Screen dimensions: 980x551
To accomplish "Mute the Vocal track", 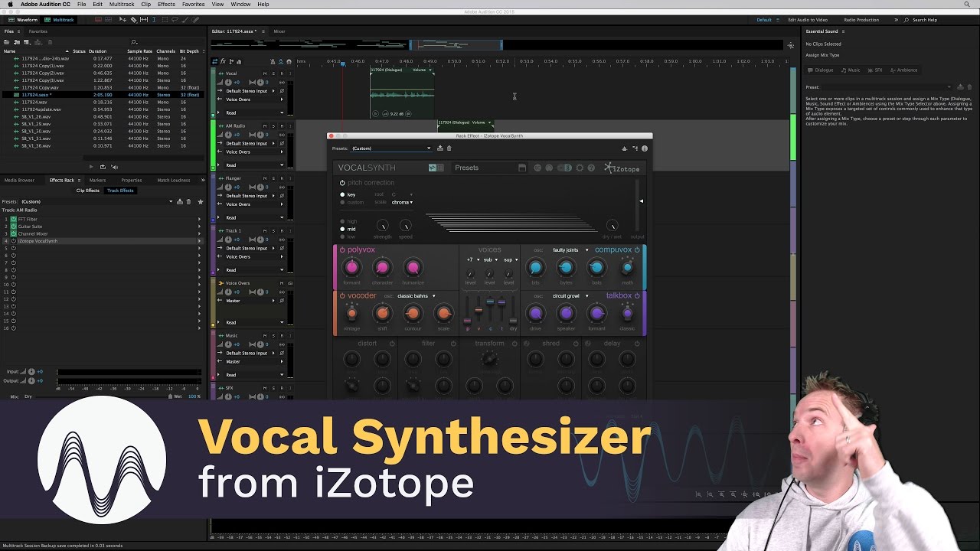I will (x=265, y=73).
